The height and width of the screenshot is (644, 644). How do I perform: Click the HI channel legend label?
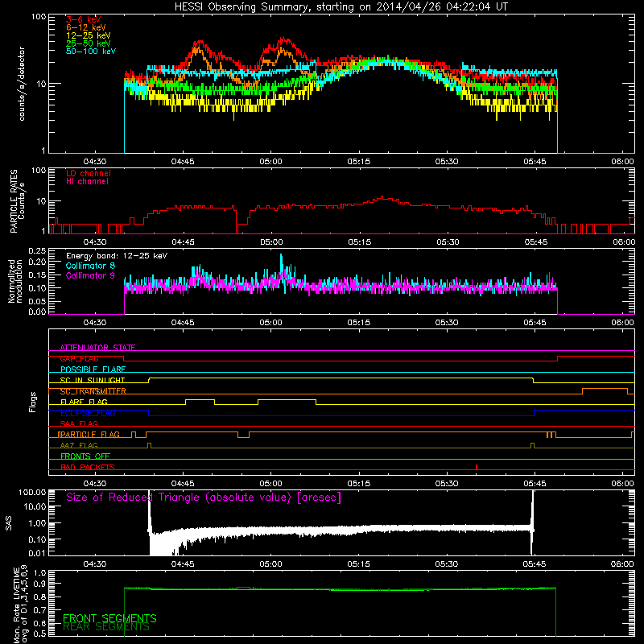coord(87,181)
